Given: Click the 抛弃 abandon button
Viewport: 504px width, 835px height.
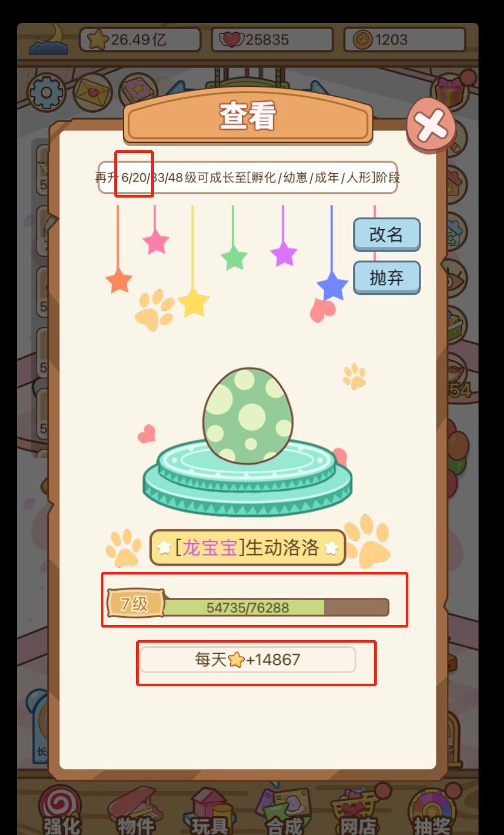Looking at the screenshot, I should 387,278.
